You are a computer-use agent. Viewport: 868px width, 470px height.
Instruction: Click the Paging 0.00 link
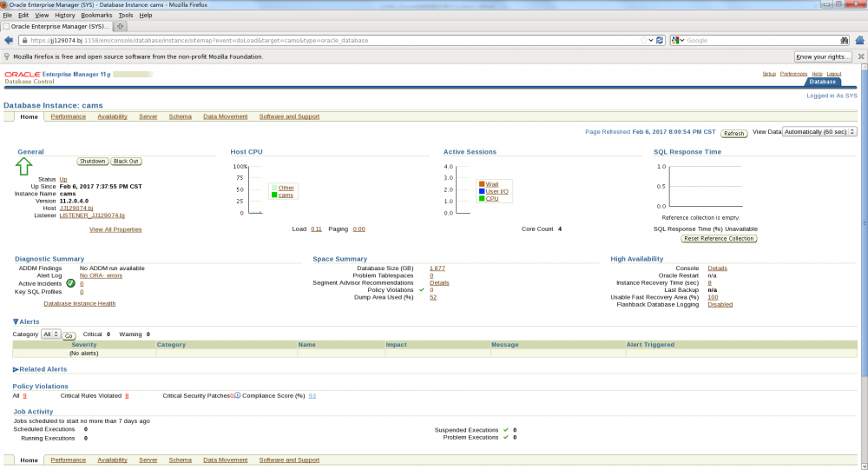point(358,228)
